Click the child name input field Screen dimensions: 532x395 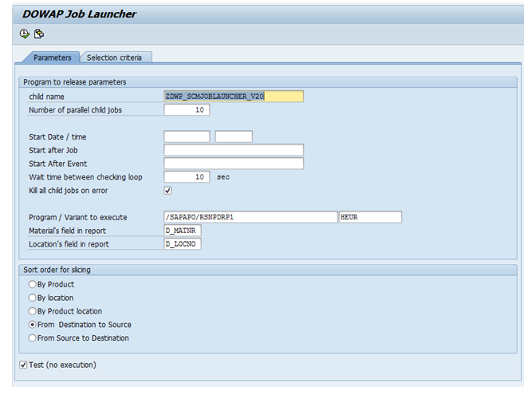[234, 97]
